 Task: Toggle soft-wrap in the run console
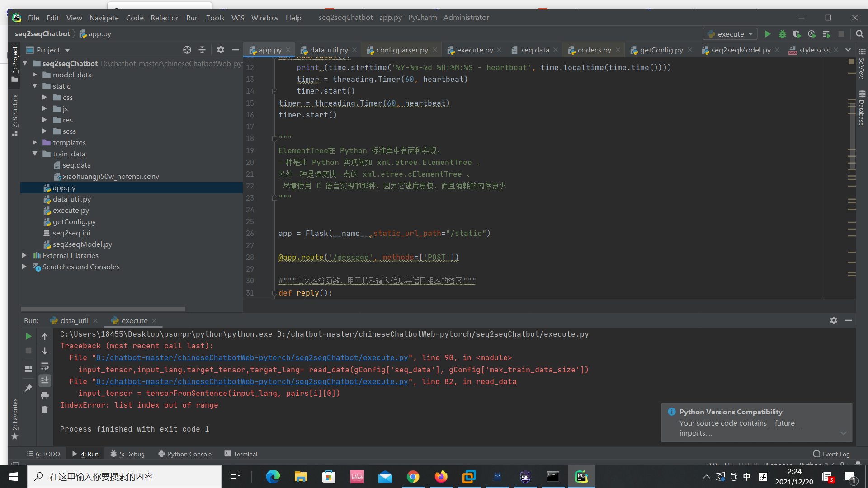[45, 366]
